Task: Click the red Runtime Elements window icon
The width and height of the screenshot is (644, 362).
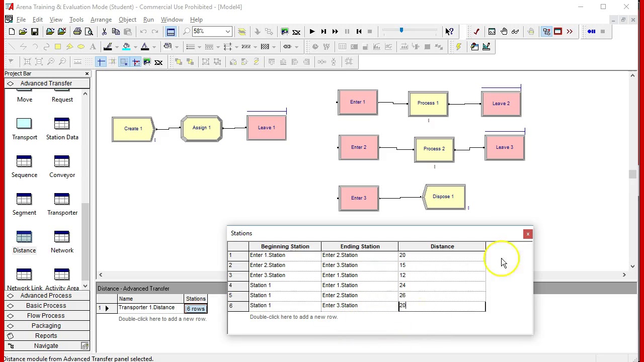Action: point(558,32)
